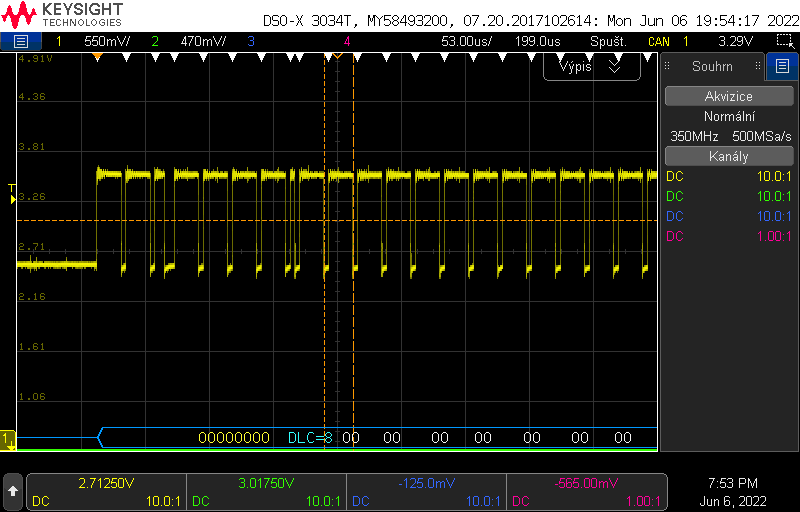800x512 pixels.
Task: Select the channel 1 ground marker
Action: [x=7, y=439]
